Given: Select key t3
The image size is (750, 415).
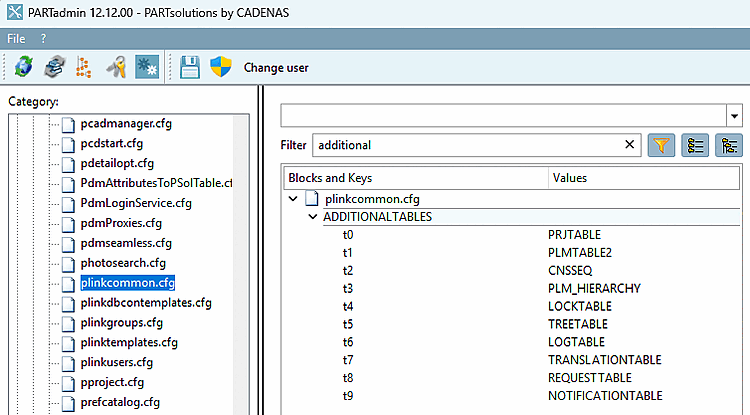Looking at the screenshot, I should pos(348,288).
